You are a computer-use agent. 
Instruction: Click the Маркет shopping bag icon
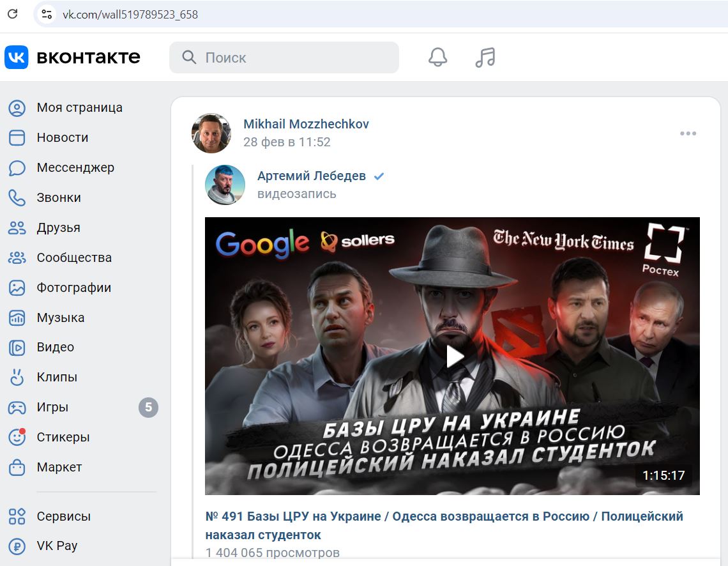17,467
